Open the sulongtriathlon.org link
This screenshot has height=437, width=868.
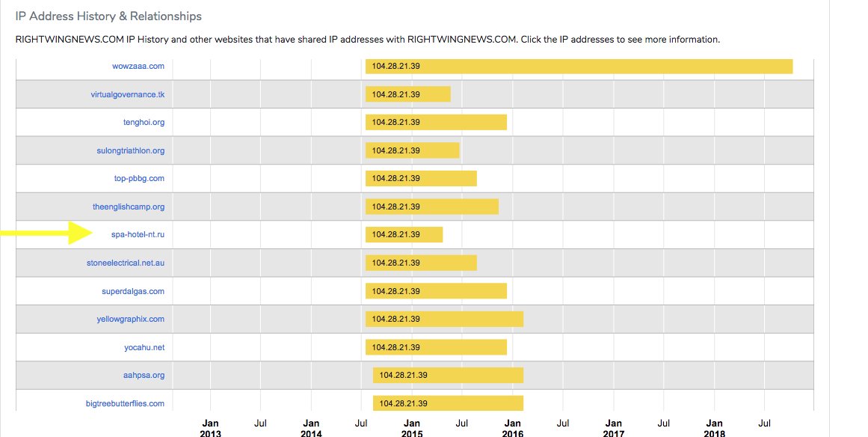(130, 150)
